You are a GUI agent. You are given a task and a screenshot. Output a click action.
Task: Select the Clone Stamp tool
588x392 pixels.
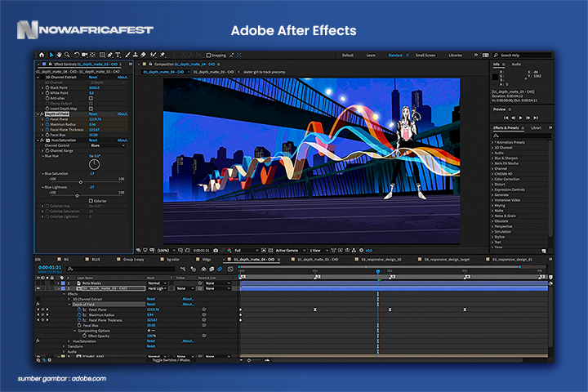point(136,55)
